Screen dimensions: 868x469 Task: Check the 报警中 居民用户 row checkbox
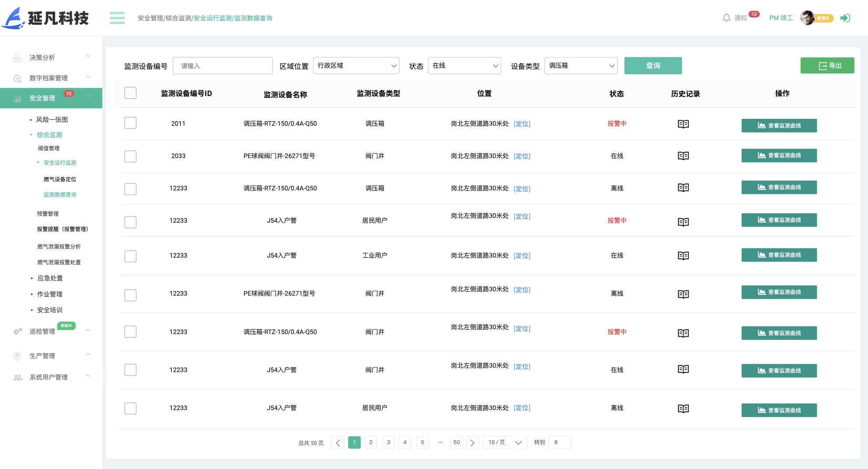130,222
